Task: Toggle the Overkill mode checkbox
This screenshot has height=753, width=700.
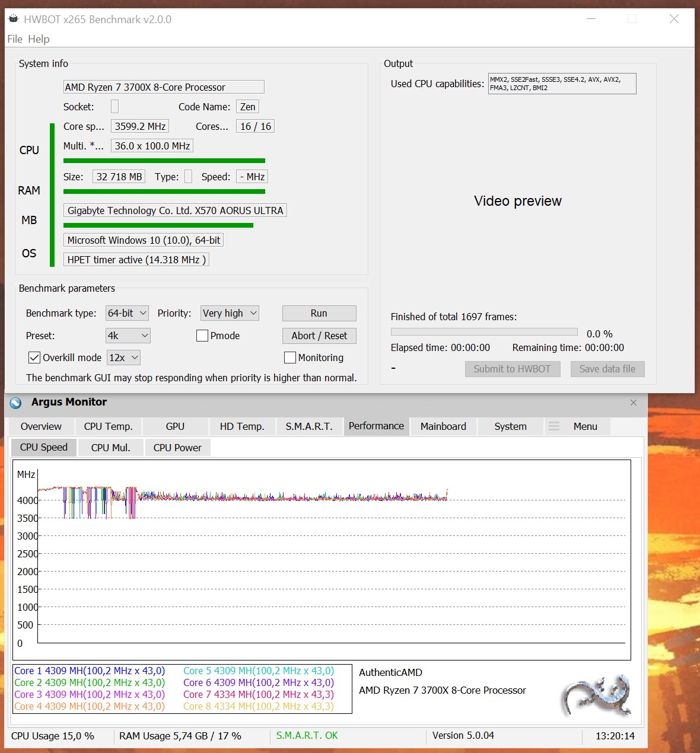Action: coord(34,358)
